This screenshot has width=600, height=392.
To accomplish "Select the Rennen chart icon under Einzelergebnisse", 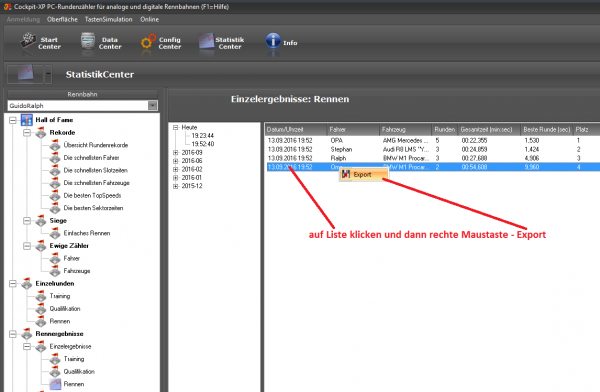I will point(55,384).
